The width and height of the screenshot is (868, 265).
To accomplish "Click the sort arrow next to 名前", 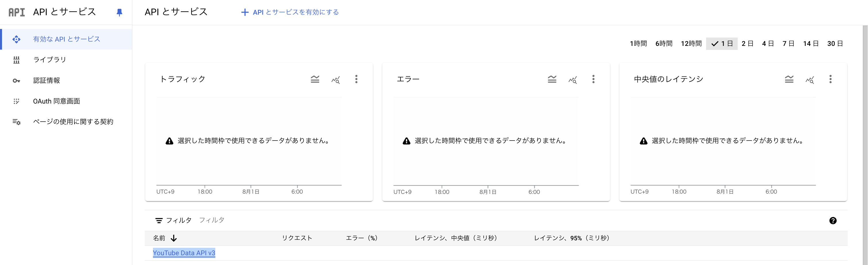I will [x=174, y=238].
